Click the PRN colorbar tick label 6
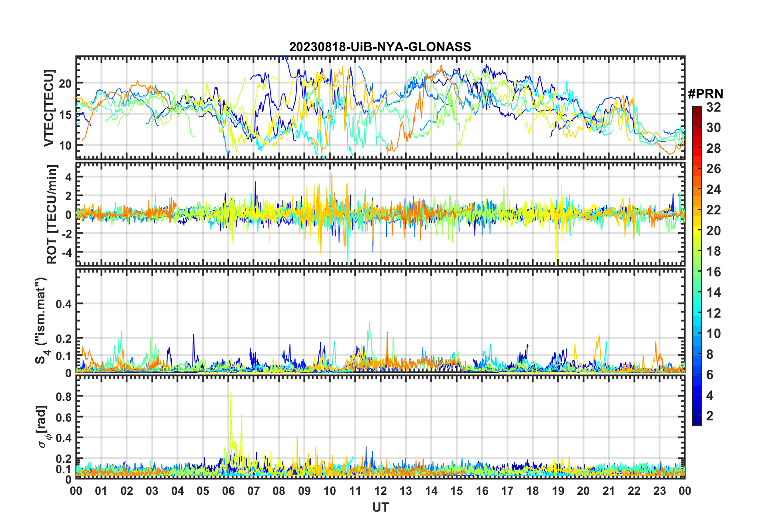The width and height of the screenshot is (761, 532). pyautogui.click(x=710, y=375)
